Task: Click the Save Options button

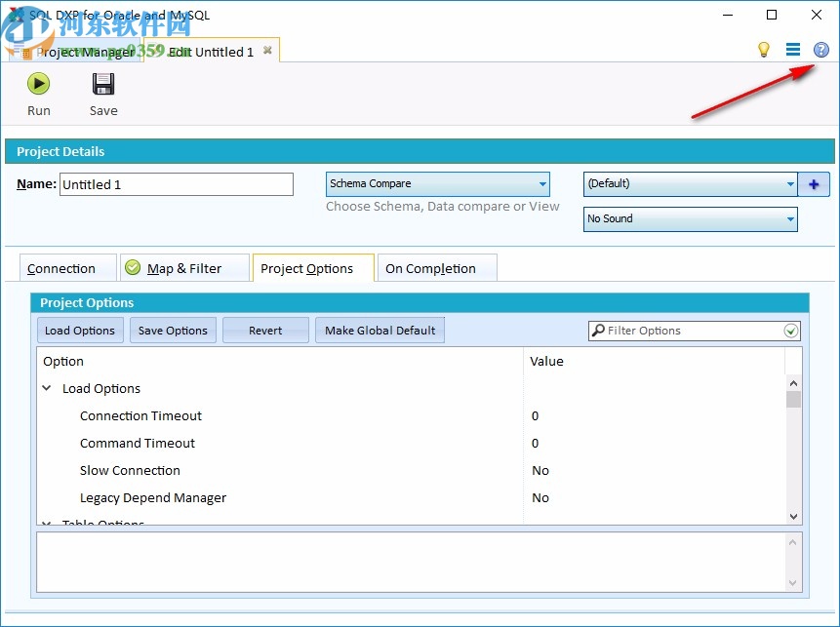Action: (173, 330)
